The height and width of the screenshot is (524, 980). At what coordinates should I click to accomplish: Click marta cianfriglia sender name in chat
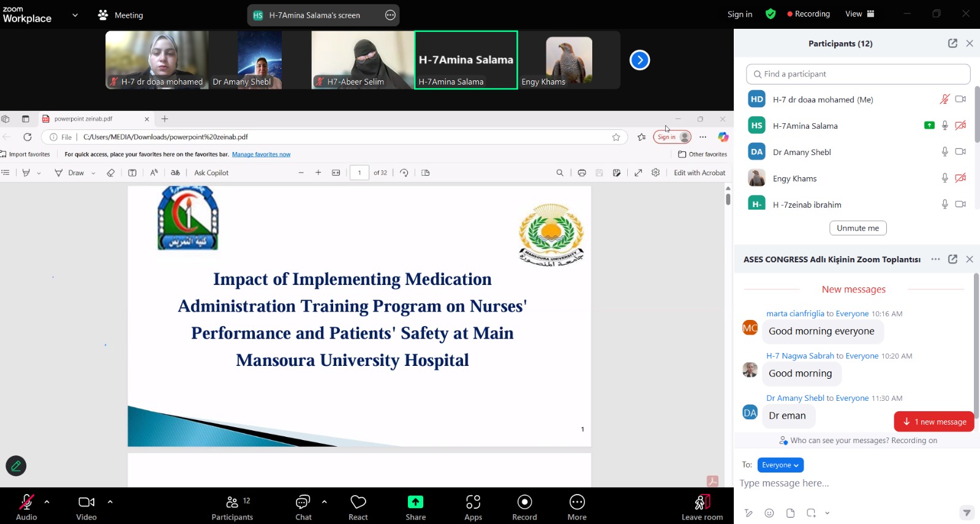click(x=795, y=314)
